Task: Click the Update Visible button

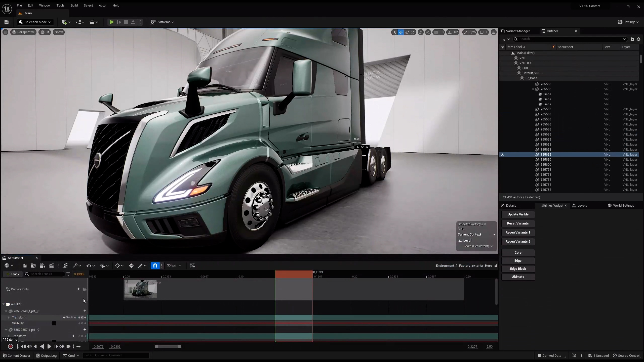Action: (x=518, y=214)
